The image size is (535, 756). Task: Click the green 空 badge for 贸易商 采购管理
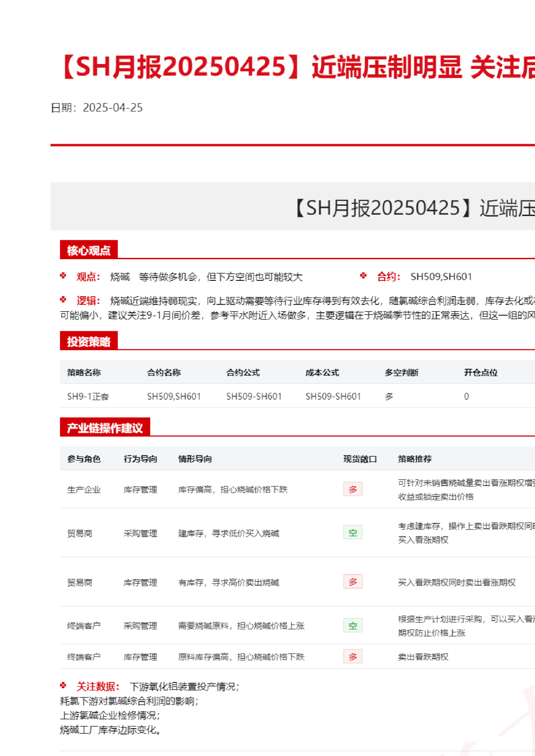click(353, 533)
